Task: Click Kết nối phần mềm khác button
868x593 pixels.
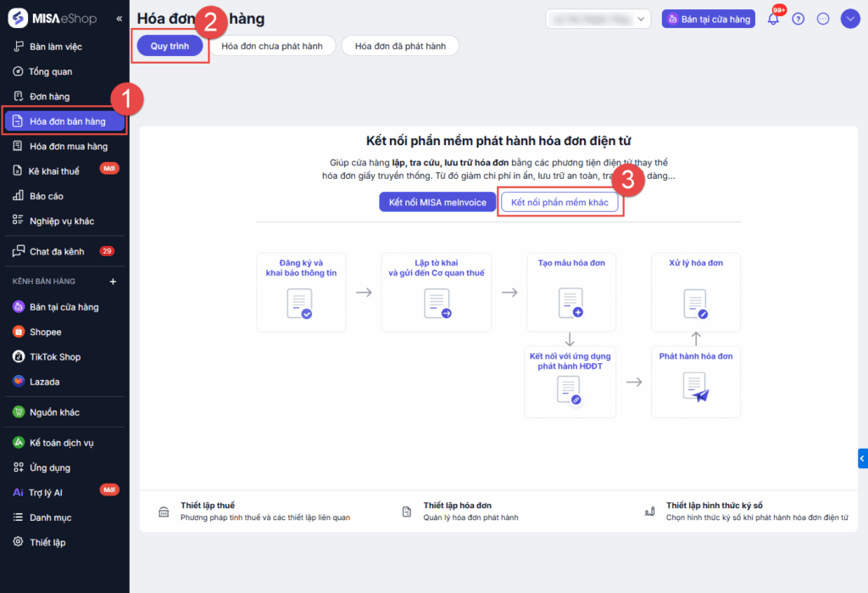Action: click(559, 202)
